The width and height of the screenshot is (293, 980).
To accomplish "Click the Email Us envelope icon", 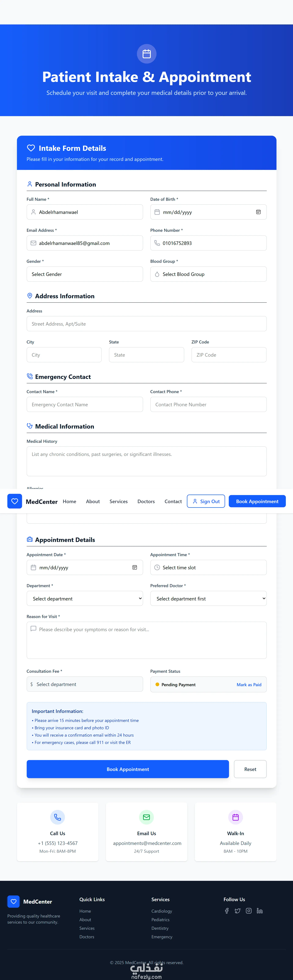I will pos(147,817).
